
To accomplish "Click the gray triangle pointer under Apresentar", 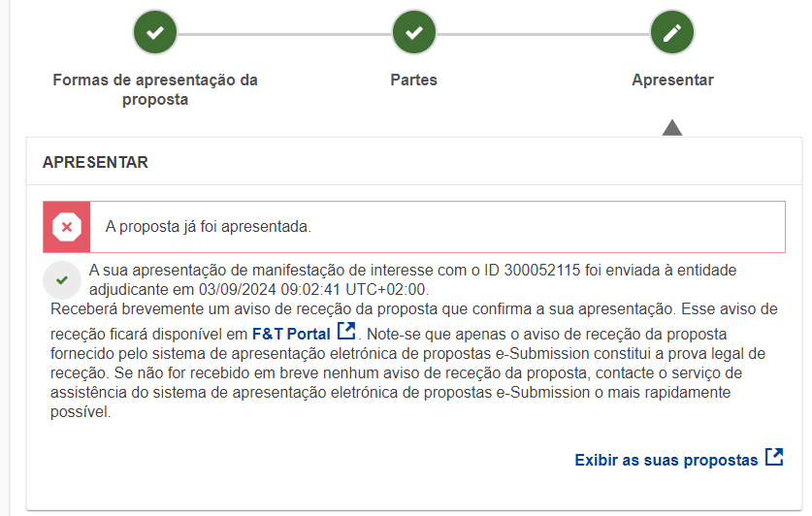I will pyautogui.click(x=672, y=128).
